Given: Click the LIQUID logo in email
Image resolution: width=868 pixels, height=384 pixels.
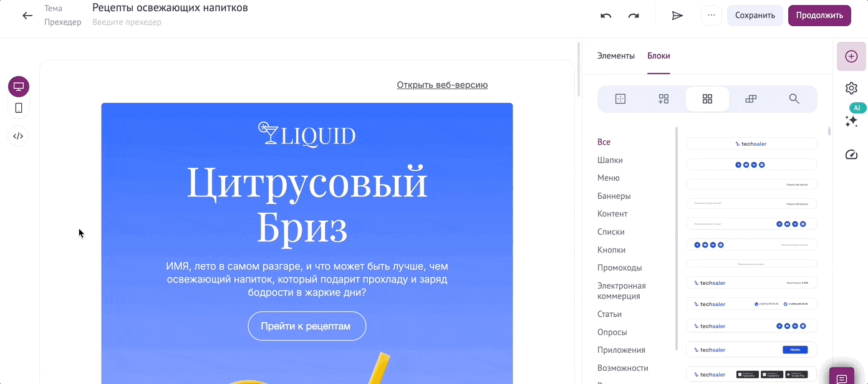Looking at the screenshot, I should point(307,134).
